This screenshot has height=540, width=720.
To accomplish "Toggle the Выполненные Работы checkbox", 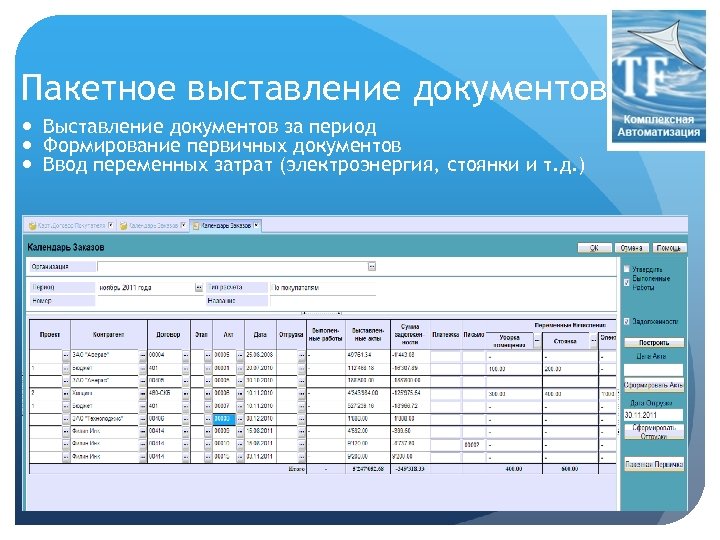I will (626, 282).
